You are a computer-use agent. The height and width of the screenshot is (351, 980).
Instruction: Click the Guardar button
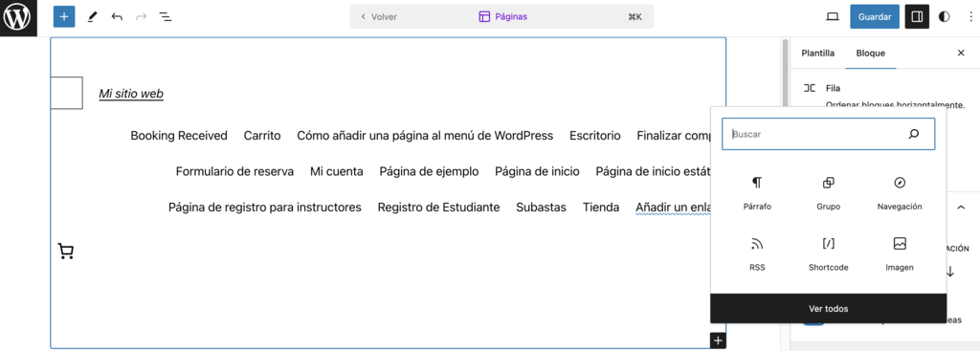(x=875, y=17)
